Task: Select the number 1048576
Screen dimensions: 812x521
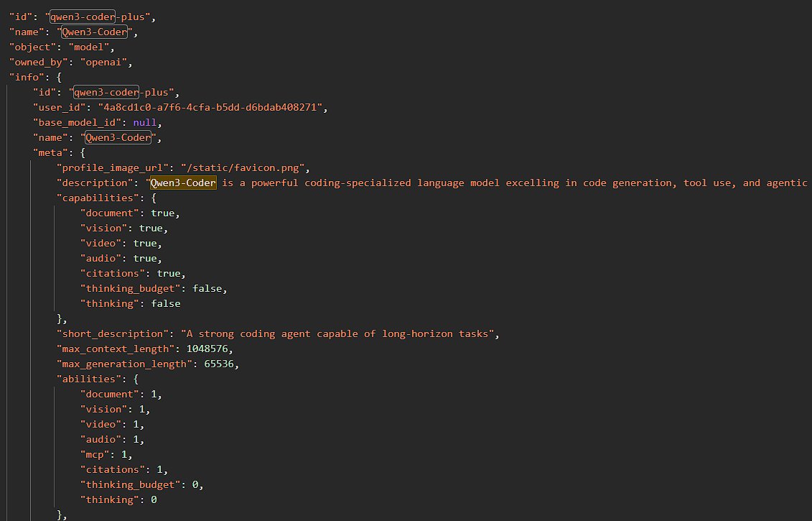Action: tap(207, 349)
